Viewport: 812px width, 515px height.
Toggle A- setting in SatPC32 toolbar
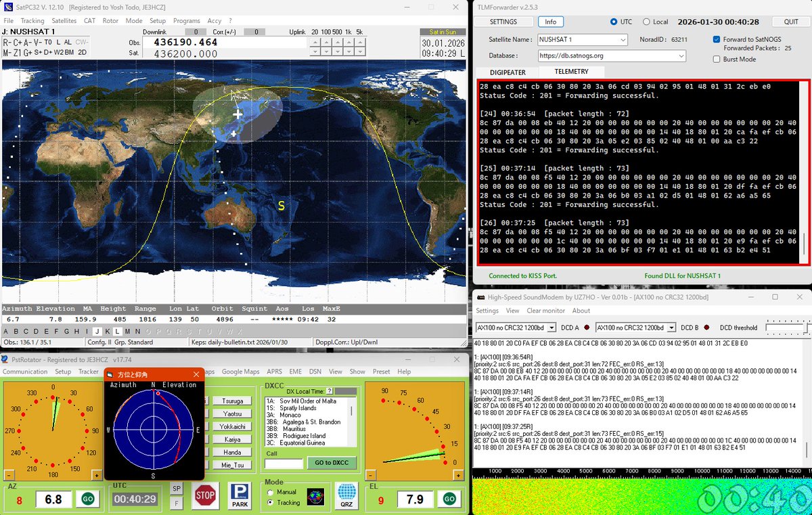[27, 42]
